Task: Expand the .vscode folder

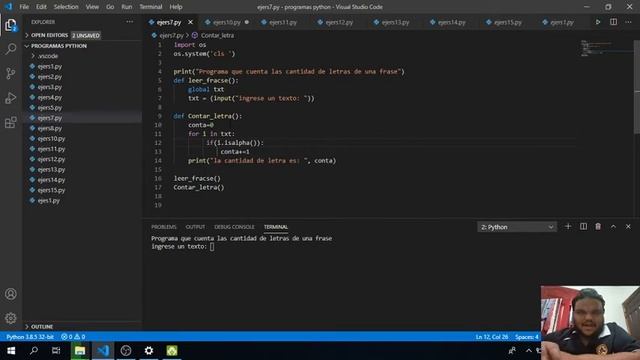Action: (x=47, y=56)
